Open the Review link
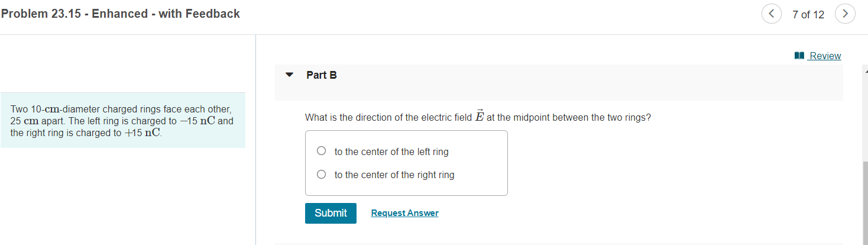The width and height of the screenshot is (868, 245). (x=825, y=56)
